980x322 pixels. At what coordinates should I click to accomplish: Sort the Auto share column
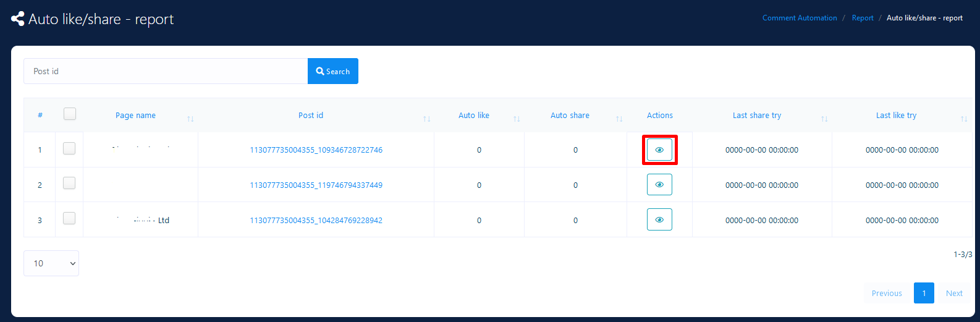[x=619, y=119]
